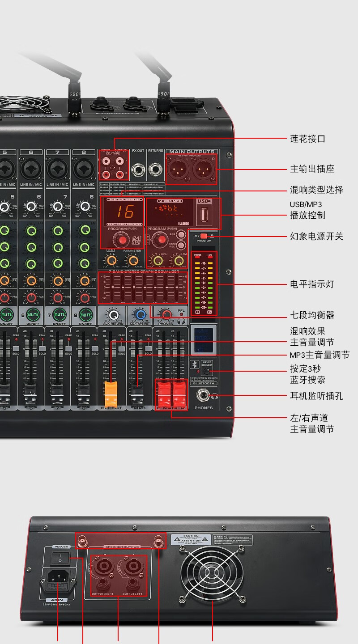Viewport: 358px width, 644px height.
Task: Click the rear panel cooling fan grille
Action: [x=212, y=574]
